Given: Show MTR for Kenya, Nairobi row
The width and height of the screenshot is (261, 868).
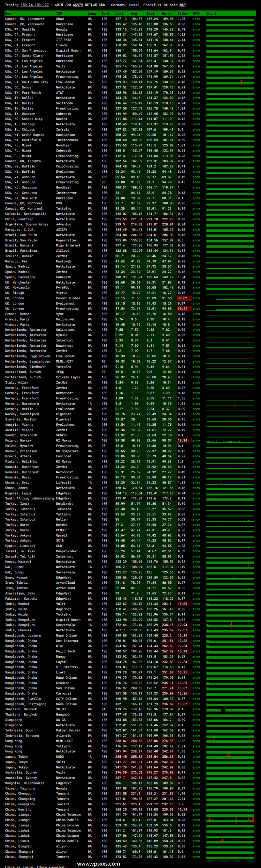Looking at the screenshot, I should click(x=196, y=562).
